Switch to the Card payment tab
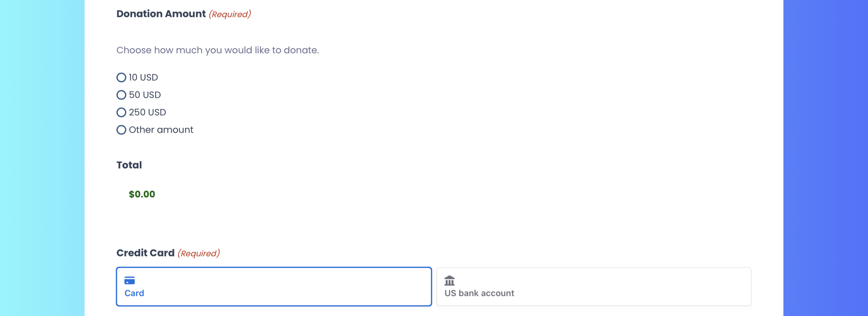Image resolution: width=868 pixels, height=316 pixels. [x=274, y=287]
